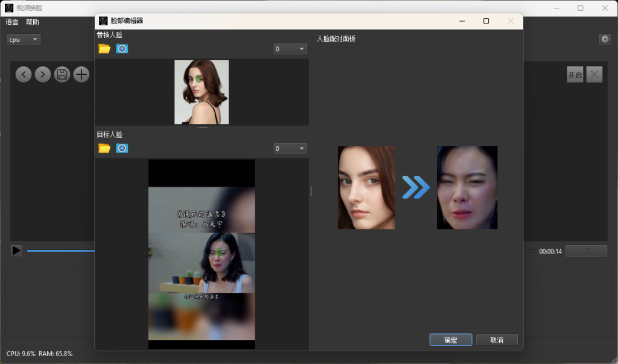Click camera capture icon under 替换人脸

[122, 49]
